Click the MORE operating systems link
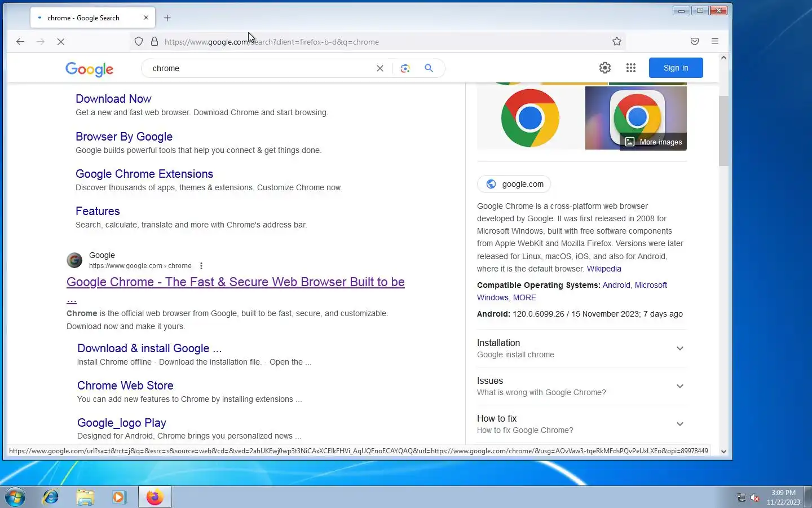Image resolution: width=812 pixels, height=508 pixels. (524, 297)
